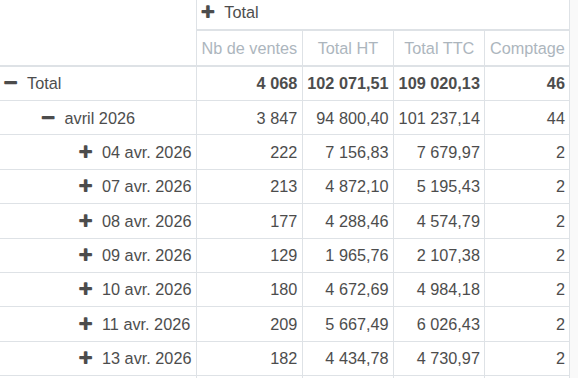This screenshot has height=378, width=578.
Task: Select the 102 071,51 total HT cell
Action: (348, 83)
